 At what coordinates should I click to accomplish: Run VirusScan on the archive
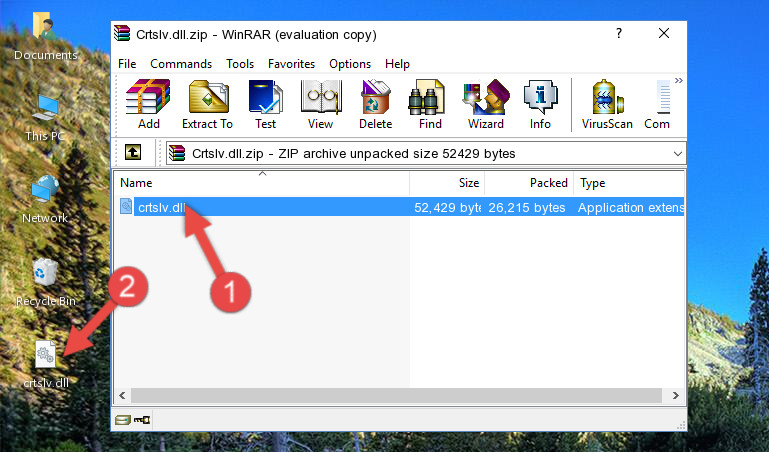(x=607, y=104)
